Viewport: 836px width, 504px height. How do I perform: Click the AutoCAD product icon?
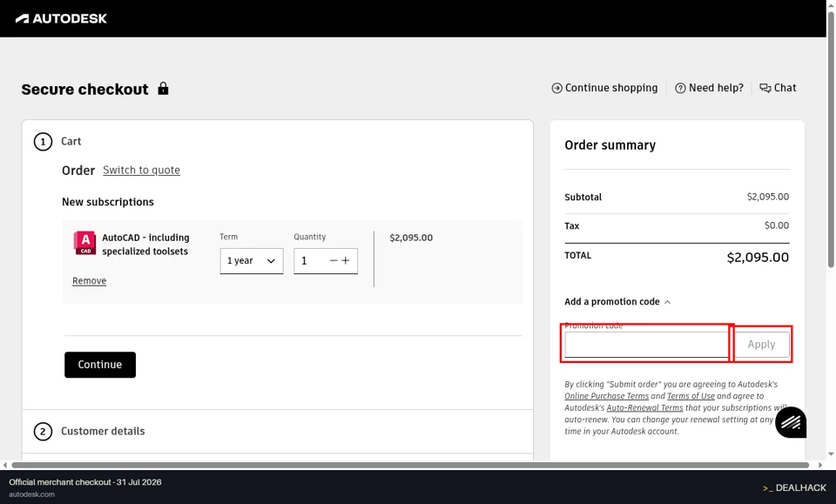click(x=85, y=243)
